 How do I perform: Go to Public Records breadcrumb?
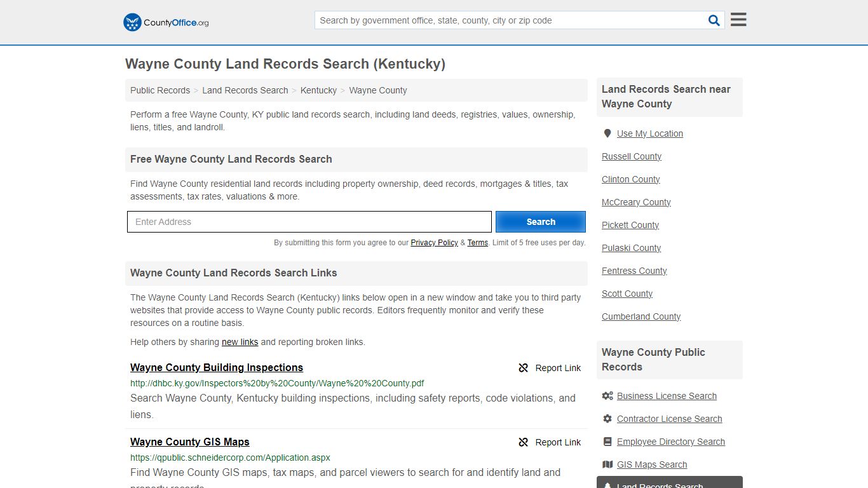point(160,90)
